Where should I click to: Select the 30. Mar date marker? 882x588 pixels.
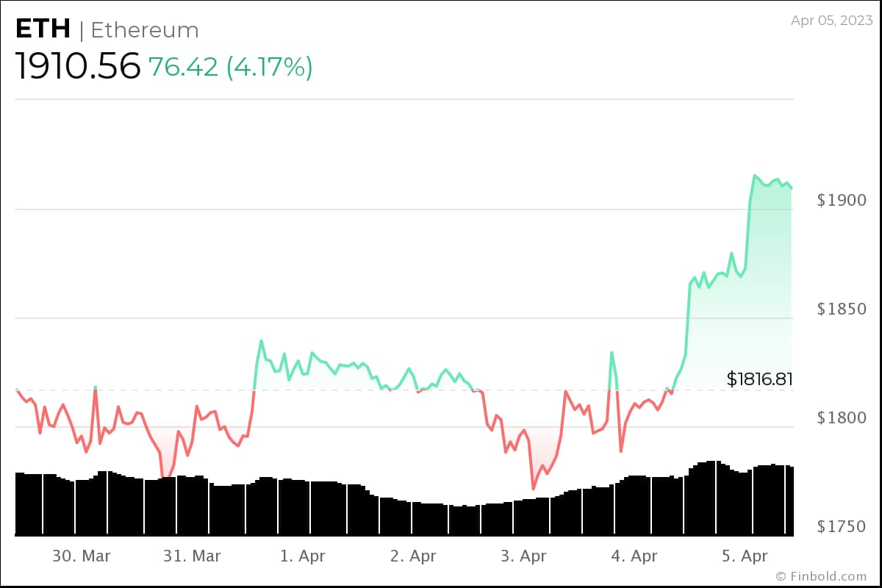click(81, 556)
